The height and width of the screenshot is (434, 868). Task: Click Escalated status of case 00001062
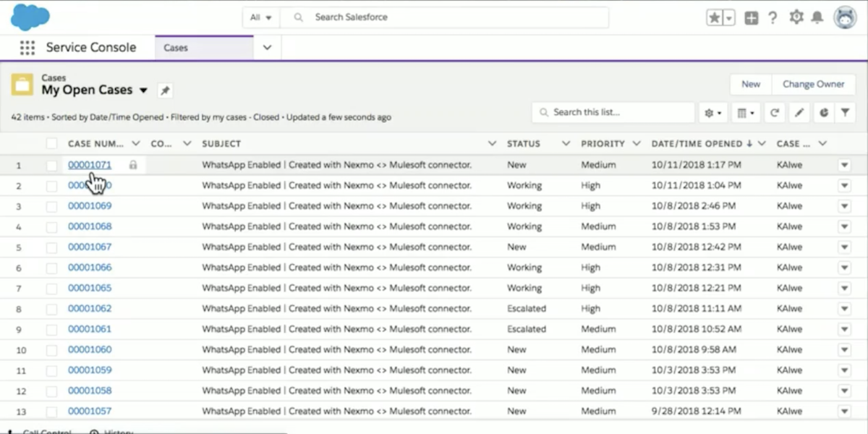click(x=527, y=309)
